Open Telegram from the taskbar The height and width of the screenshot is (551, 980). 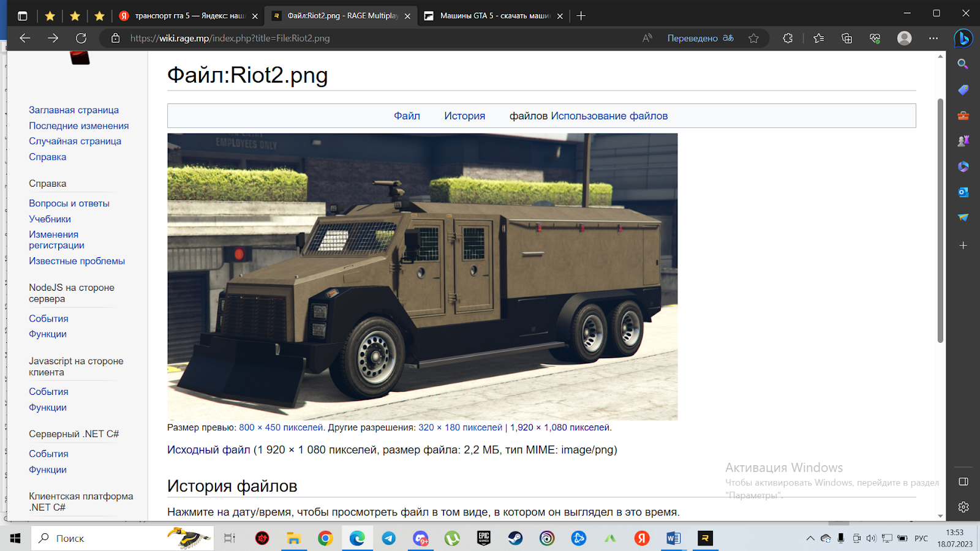388,538
